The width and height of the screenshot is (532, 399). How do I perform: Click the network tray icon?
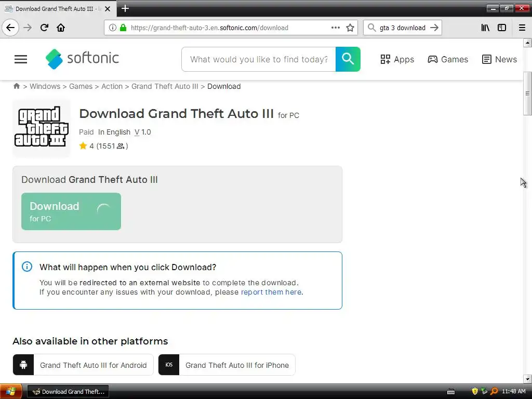click(484, 392)
